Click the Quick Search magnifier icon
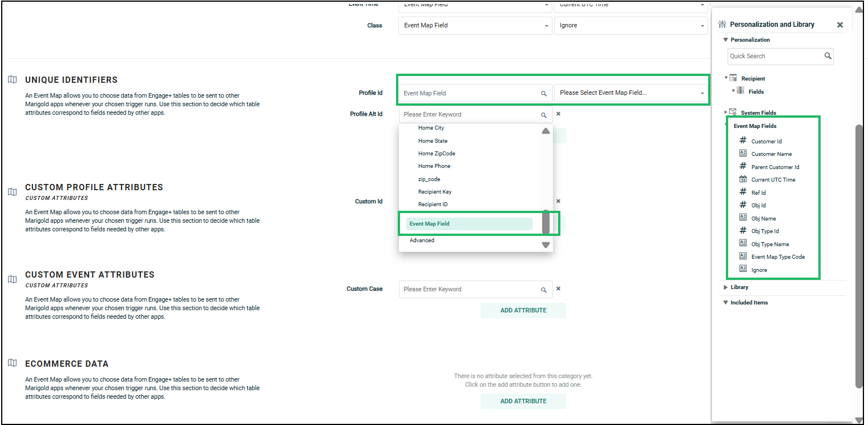The image size is (868, 425). [827, 56]
